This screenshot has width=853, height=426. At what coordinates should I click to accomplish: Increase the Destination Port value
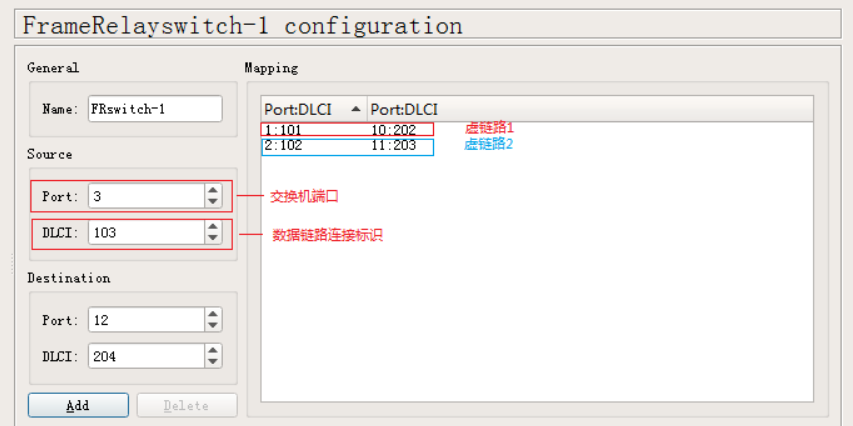pyautogui.click(x=213, y=314)
